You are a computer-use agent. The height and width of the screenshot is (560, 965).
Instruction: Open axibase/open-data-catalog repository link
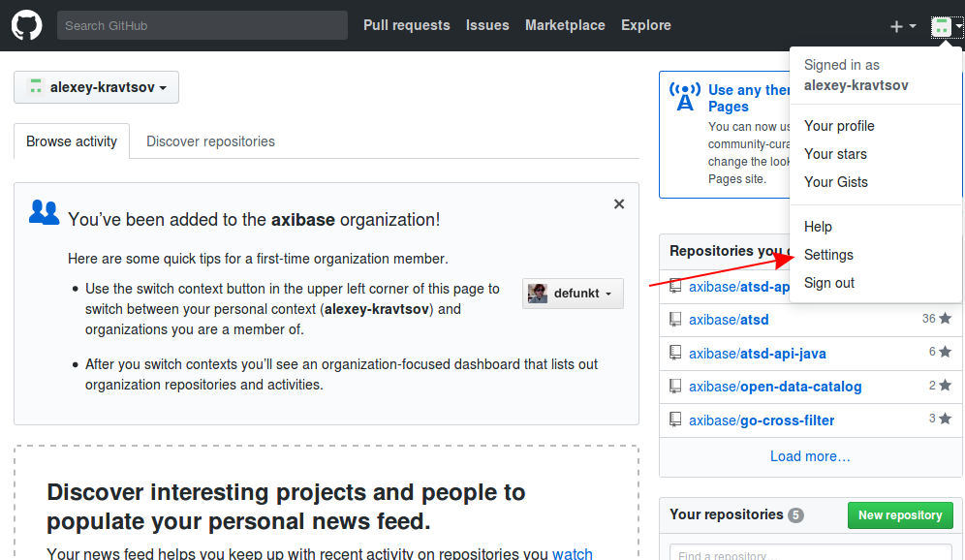775,387
